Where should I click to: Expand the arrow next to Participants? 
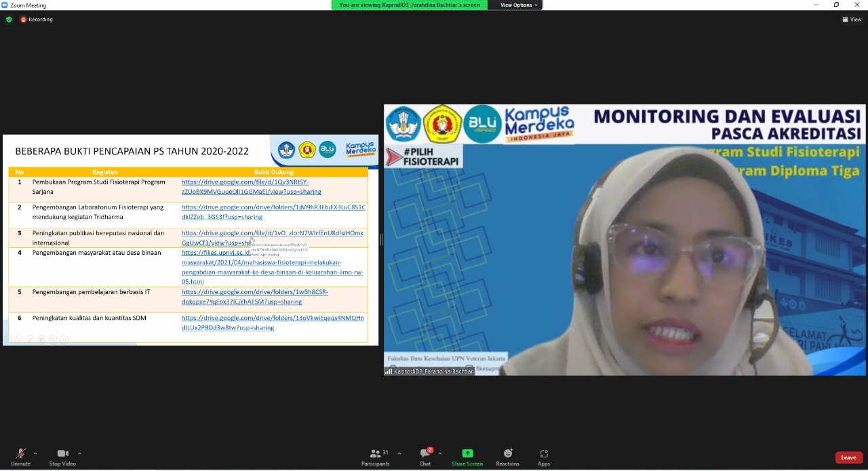[399, 453]
